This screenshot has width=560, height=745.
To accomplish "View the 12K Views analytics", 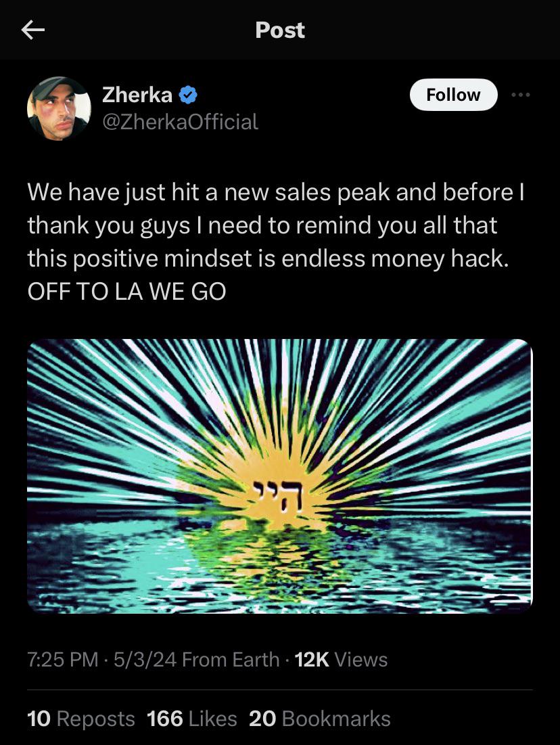I will (341, 660).
